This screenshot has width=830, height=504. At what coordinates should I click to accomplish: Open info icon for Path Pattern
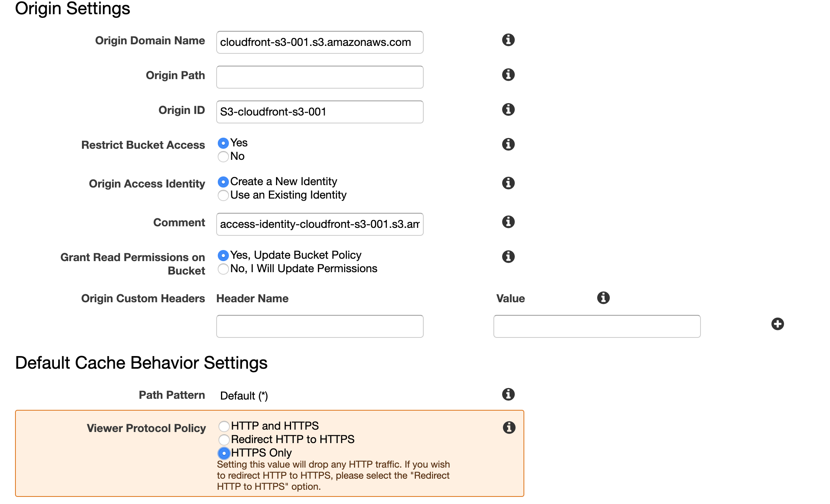point(508,394)
